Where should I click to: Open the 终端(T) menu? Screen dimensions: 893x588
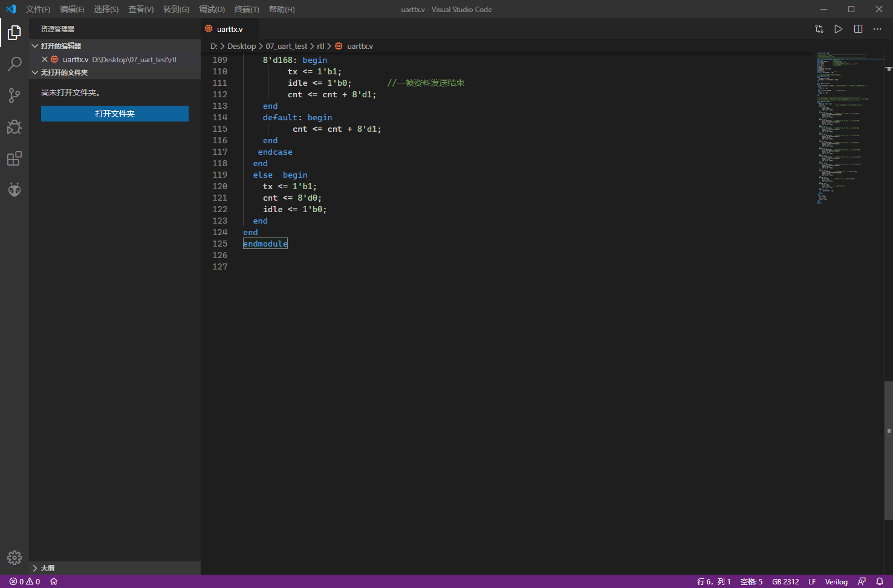(247, 9)
